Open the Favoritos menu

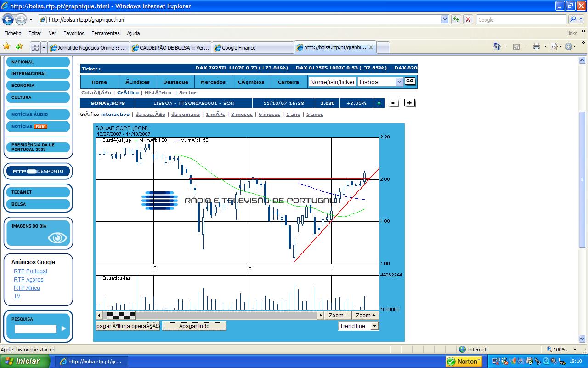74,33
